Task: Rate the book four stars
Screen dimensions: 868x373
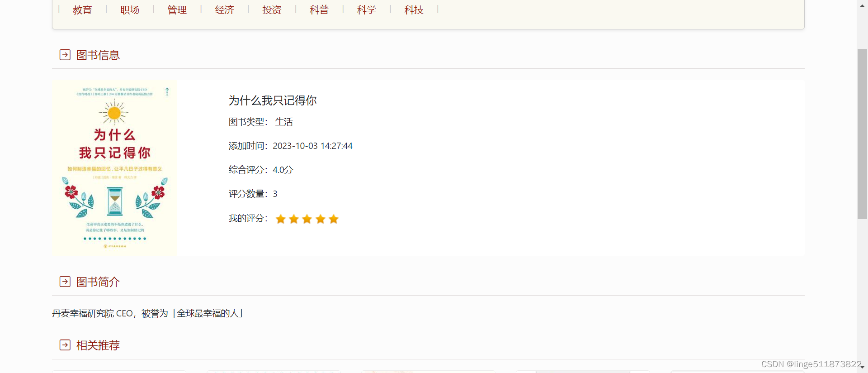Action: tap(321, 219)
